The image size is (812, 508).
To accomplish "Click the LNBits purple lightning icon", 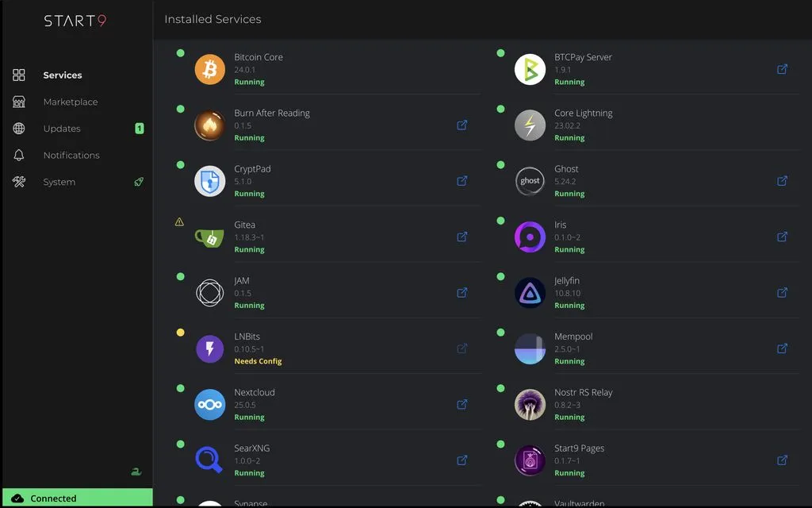I will (x=210, y=348).
